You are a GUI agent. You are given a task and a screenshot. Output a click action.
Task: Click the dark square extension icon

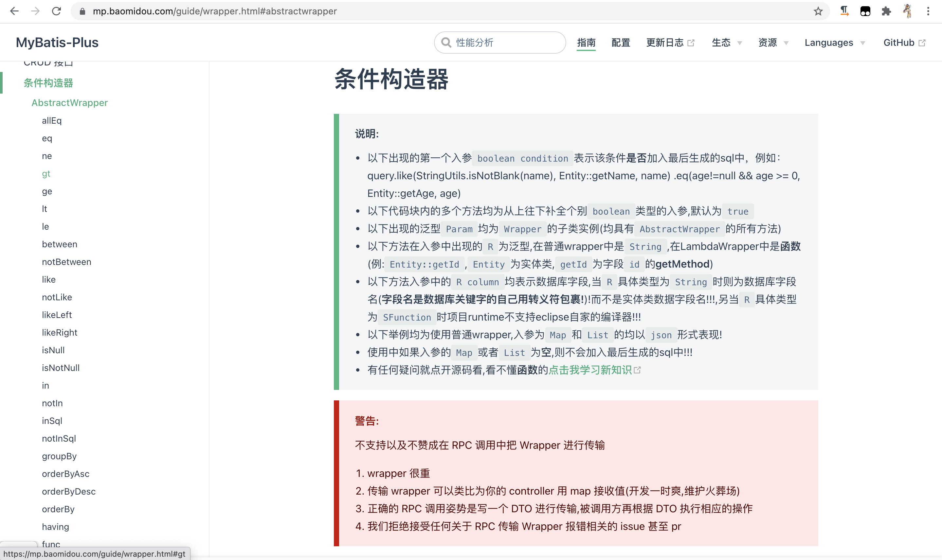[865, 11]
